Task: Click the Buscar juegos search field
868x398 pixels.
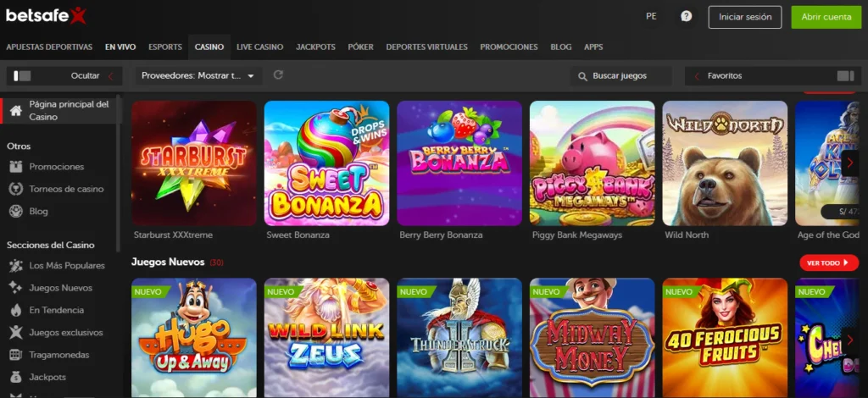Action: tap(621, 75)
